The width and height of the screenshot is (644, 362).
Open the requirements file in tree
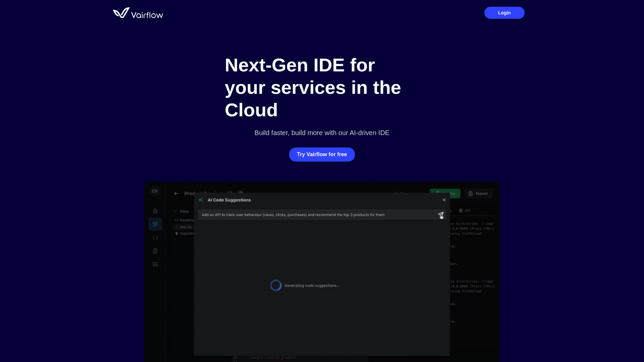pos(185,233)
